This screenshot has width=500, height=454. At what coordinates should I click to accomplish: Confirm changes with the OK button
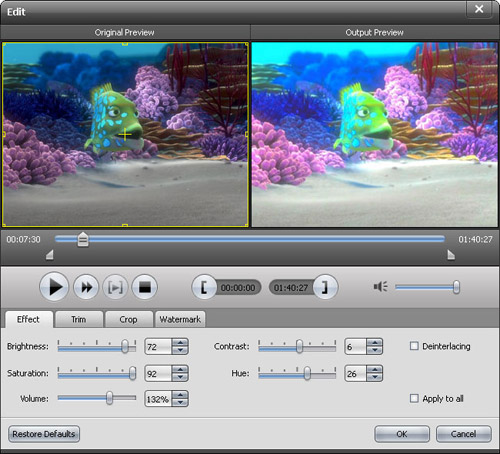[x=402, y=434]
